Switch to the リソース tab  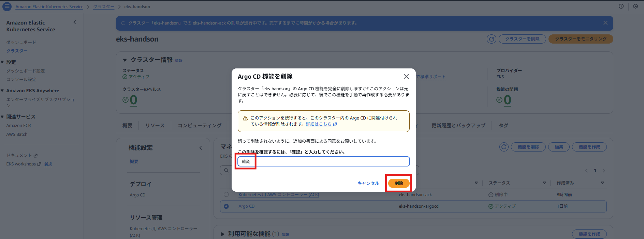[x=155, y=126]
